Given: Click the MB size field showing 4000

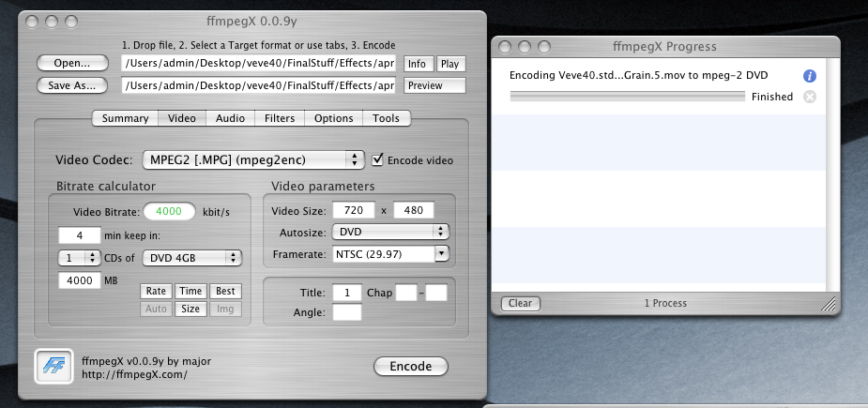Looking at the screenshot, I should pos(80,280).
